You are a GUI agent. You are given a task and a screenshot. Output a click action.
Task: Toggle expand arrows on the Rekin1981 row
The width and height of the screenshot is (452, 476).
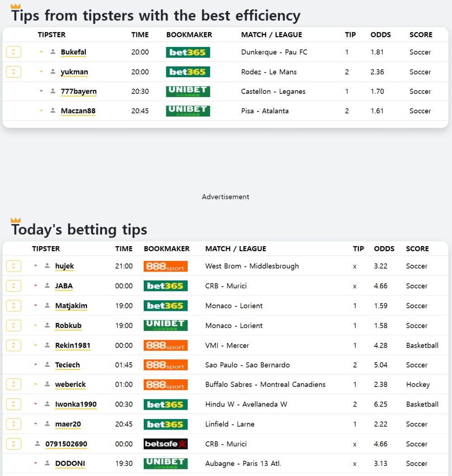(14, 345)
